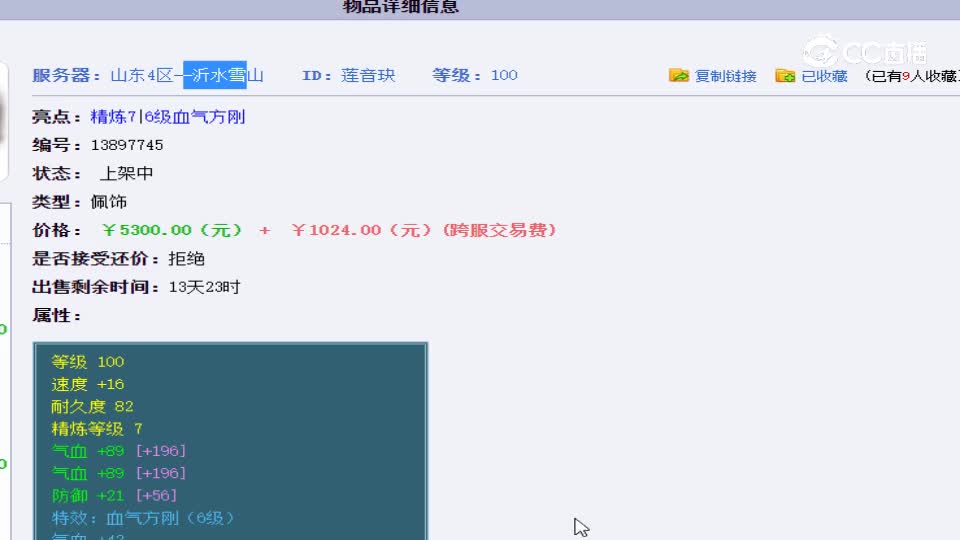Click the collector count text 已有9人收藏

coord(914,76)
